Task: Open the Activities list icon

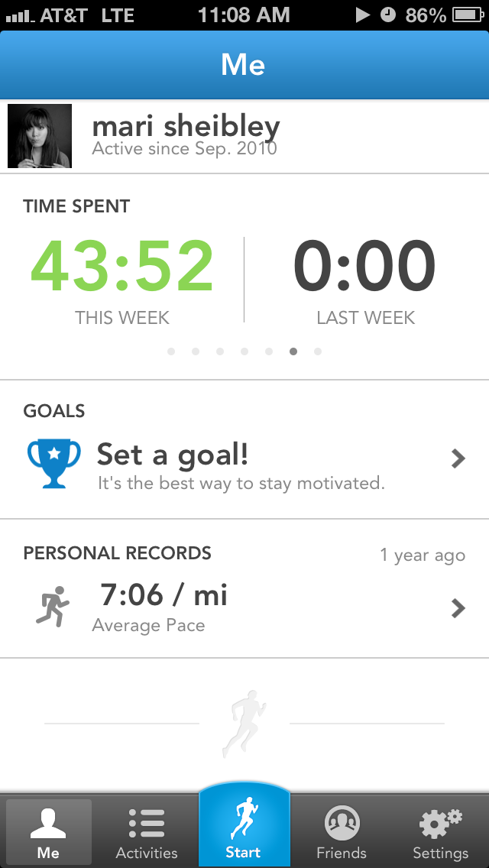Action: pyautogui.click(x=147, y=824)
